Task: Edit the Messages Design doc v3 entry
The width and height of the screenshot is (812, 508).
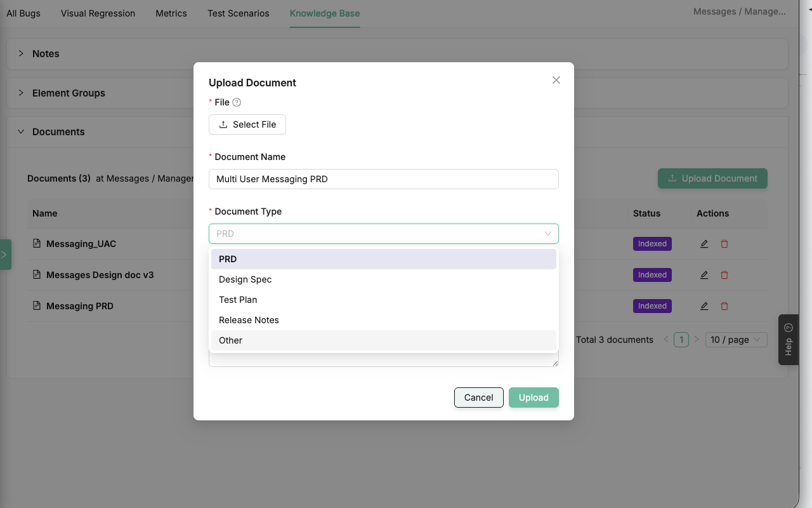Action: click(704, 275)
